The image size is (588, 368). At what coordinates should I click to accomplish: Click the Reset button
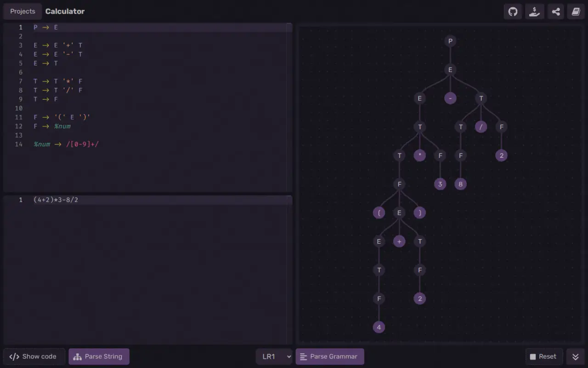(x=543, y=356)
